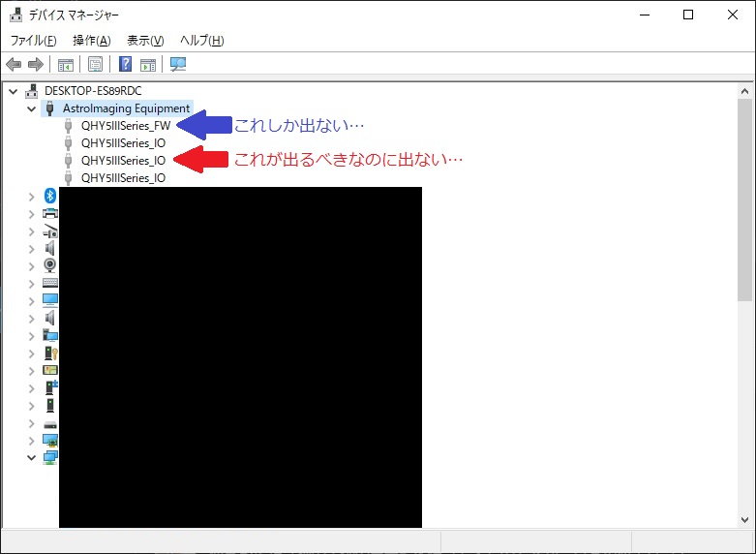Select the scanner-and-camera imaging devices icon
The height and width of the screenshot is (554, 756).
(50, 231)
